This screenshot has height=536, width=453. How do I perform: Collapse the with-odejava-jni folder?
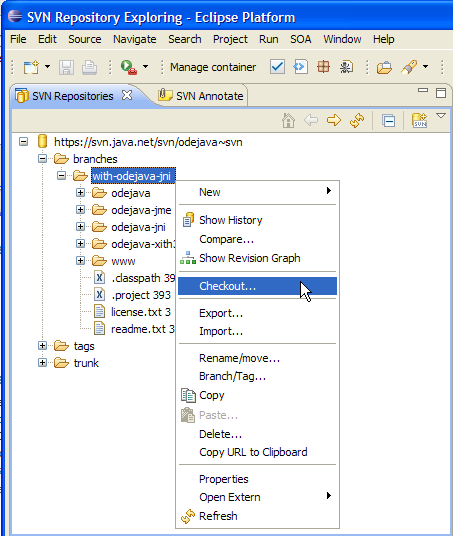click(x=62, y=176)
